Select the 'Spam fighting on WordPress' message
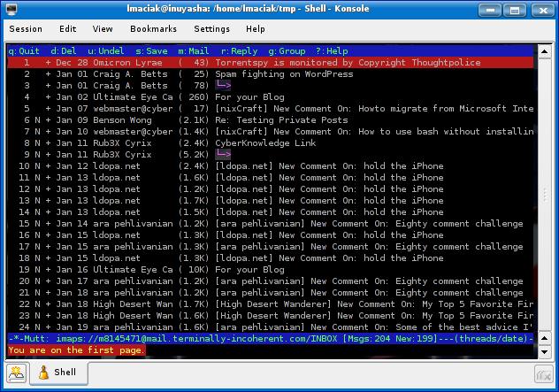The height and width of the screenshot is (392, 559). (x=284, y=74)
